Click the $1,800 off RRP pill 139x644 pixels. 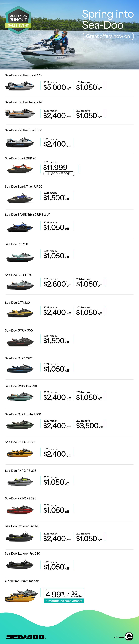59,174
